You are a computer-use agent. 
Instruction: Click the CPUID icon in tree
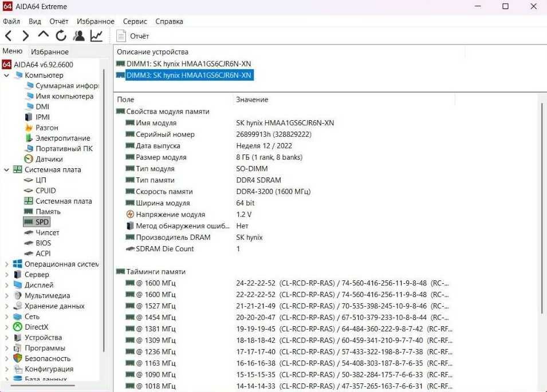29,191
